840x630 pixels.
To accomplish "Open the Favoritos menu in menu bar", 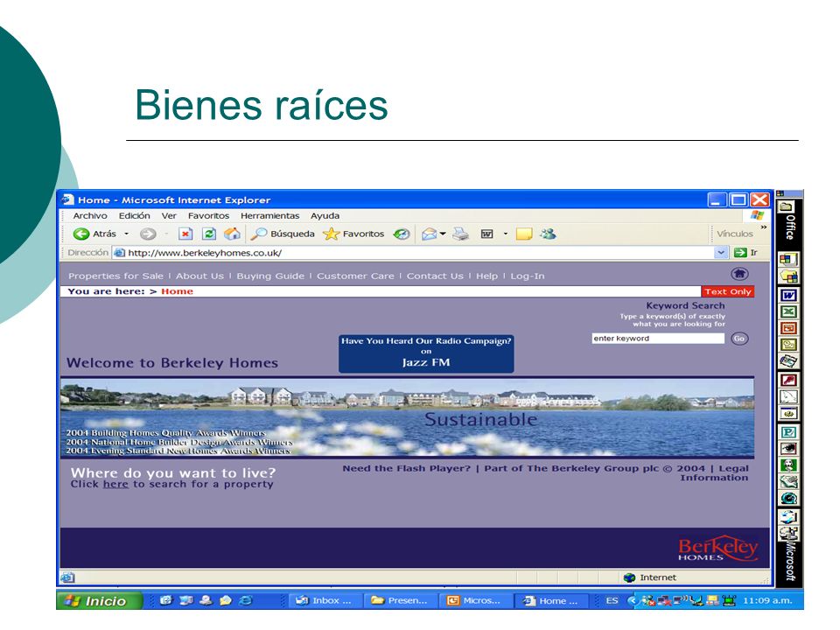I will [x=208, y=216].
